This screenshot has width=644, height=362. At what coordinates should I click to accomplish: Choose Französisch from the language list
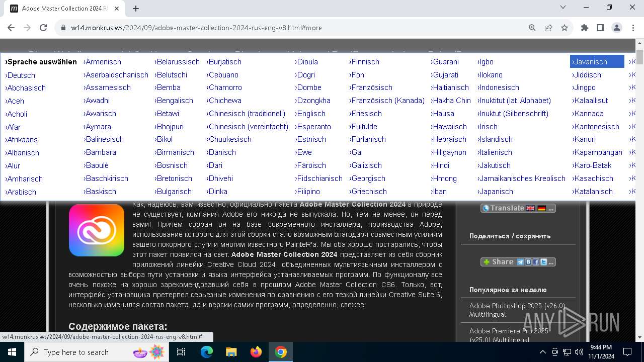(x=371, y=87)
